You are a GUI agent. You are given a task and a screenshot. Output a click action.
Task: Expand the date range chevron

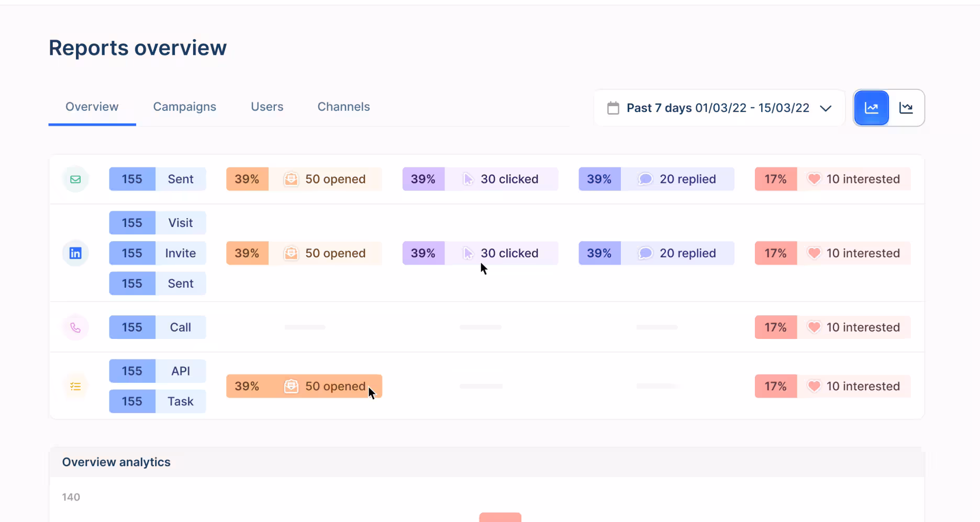pyautogui.click(x=826, y=108)
